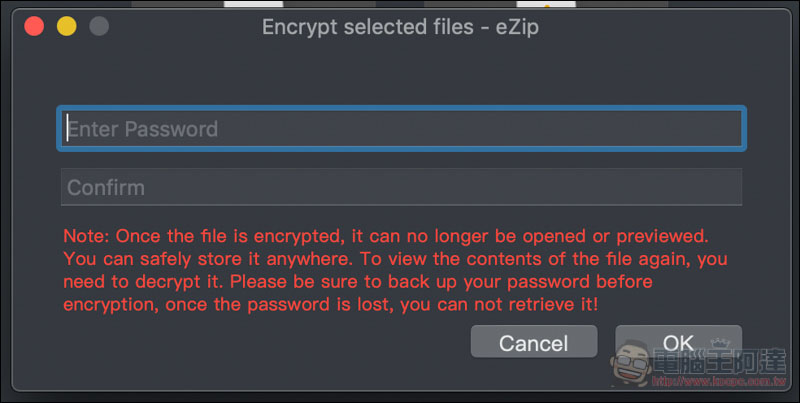Click the cartoon face watermark logo
Screen dimensions: 800x403
coord(629,363)
